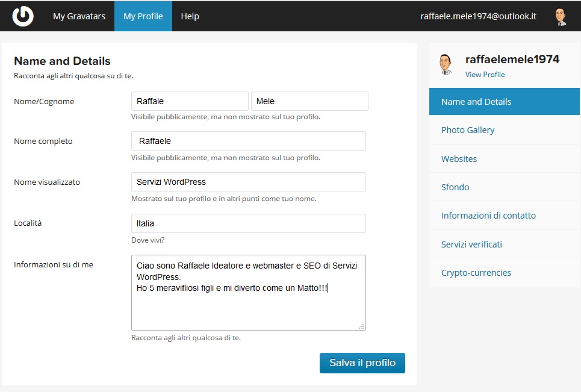This screenshot has height=392, width=581.
Task: Focus the Nome visualizzato input field
Action: [x=248, y=182]
